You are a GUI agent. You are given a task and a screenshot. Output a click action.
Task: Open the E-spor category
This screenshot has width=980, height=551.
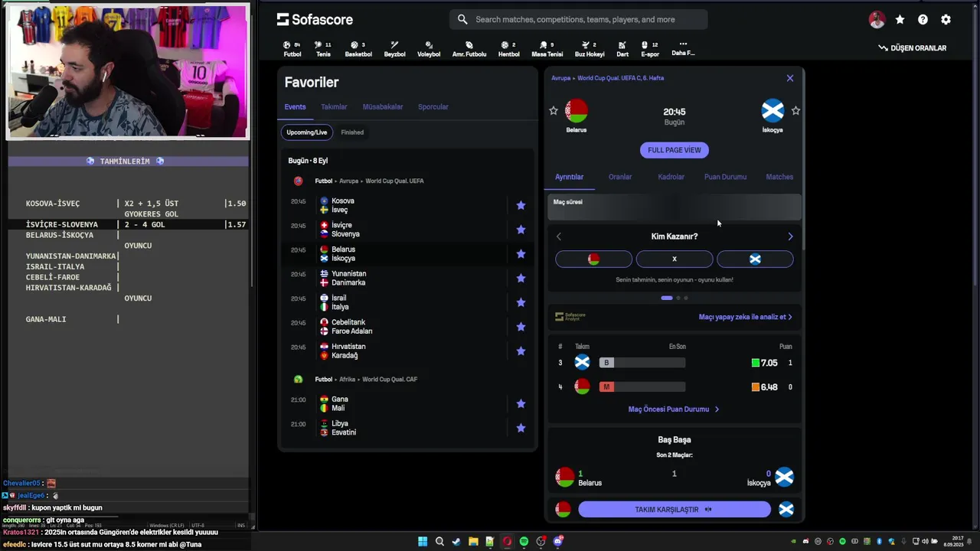649,49
